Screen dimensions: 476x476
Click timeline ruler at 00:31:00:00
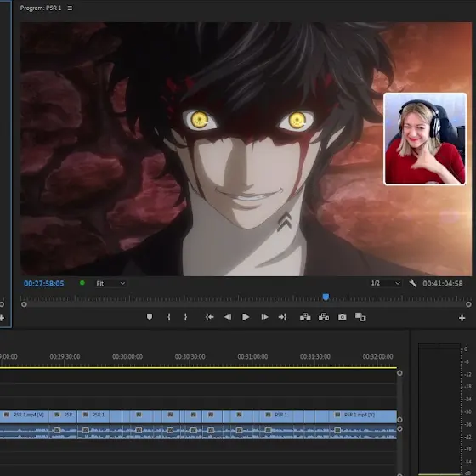252,357
